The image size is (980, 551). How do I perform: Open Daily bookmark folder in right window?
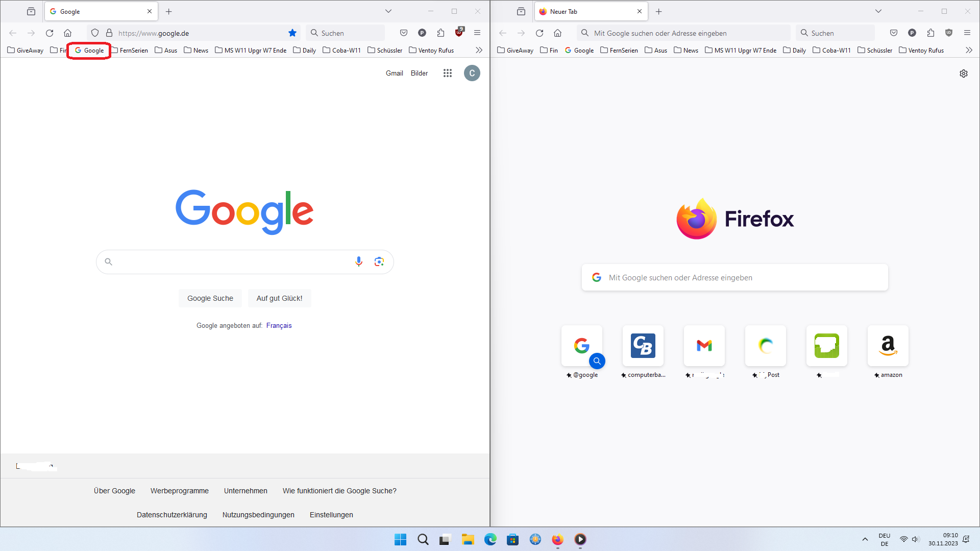[x=795, y=50]
